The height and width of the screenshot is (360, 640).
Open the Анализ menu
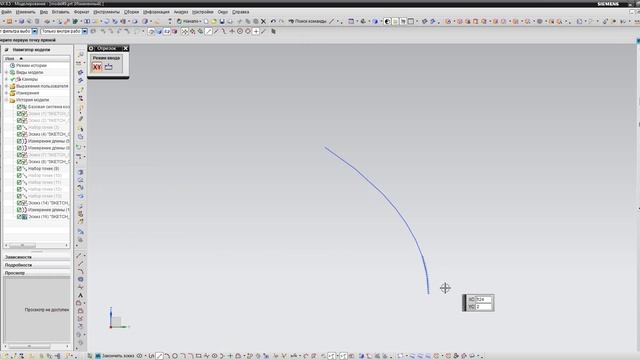[181, 12]
